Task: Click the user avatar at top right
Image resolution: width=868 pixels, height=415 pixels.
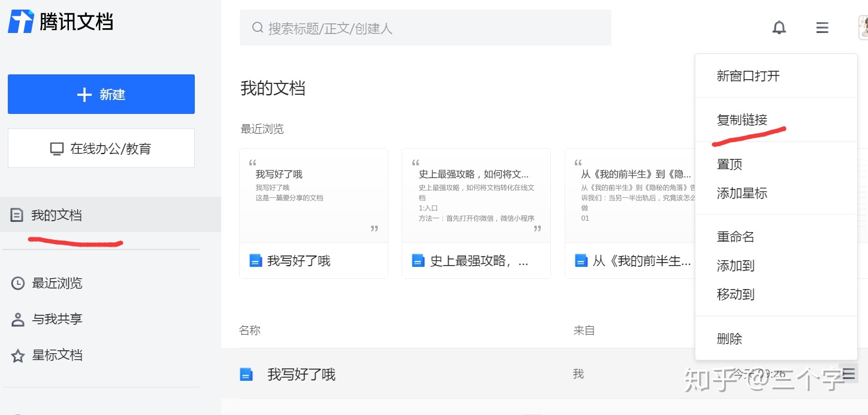Action: [863, 28]
